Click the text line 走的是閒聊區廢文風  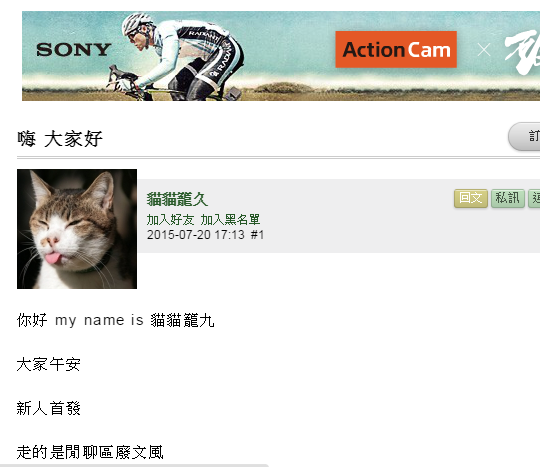pyautogui.click(x=90, y=452)
